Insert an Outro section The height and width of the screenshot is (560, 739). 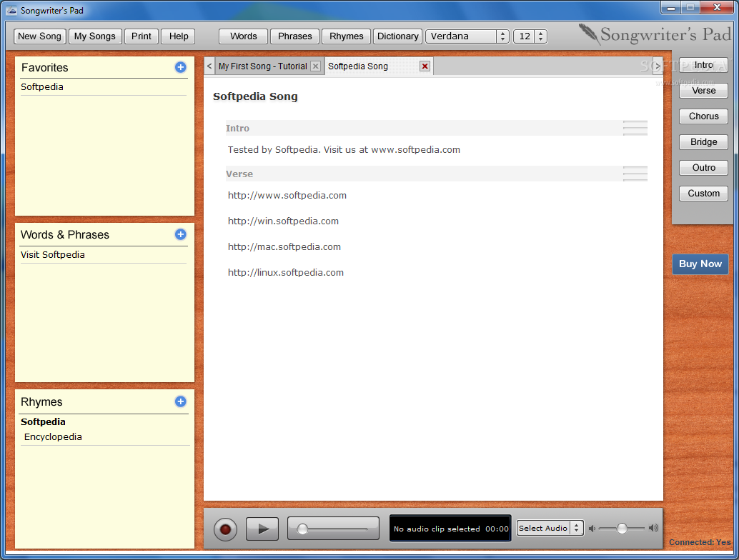(x=704, y=168)
